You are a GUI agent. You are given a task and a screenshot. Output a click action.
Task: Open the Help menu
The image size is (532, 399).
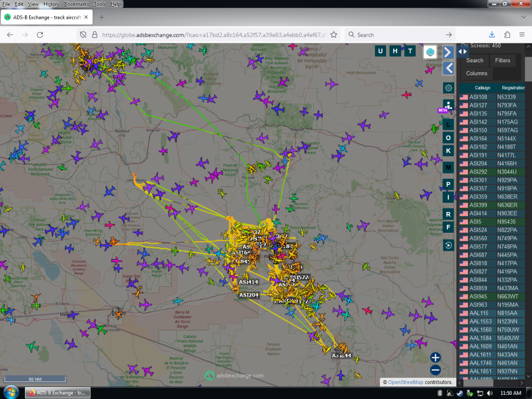point(115,4)
